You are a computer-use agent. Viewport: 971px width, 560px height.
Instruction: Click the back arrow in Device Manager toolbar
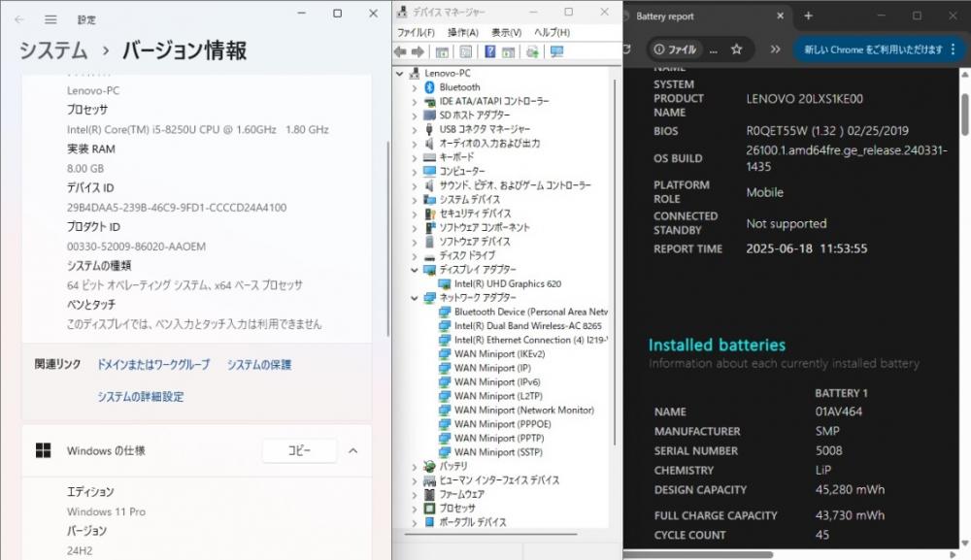[x=401, y=52]
